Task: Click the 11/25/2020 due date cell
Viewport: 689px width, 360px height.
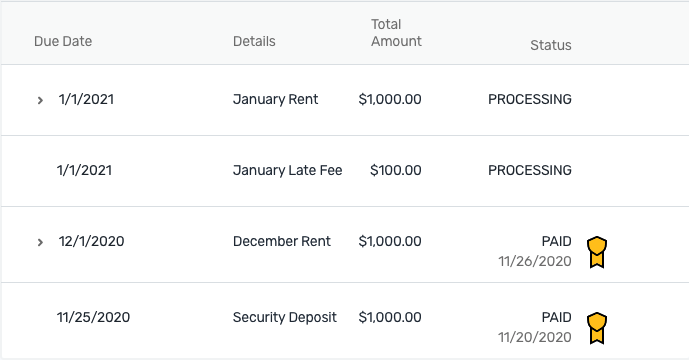Action: tap(93, 317)
